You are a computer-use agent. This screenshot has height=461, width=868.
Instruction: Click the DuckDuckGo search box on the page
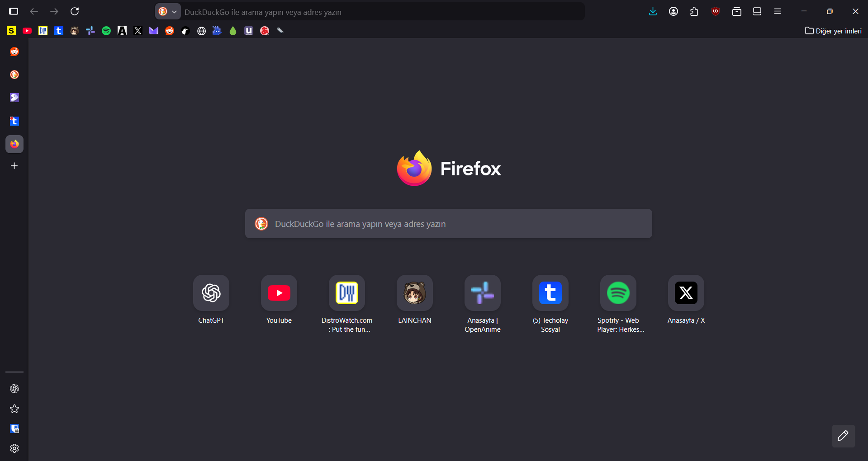tap(449, 224)
